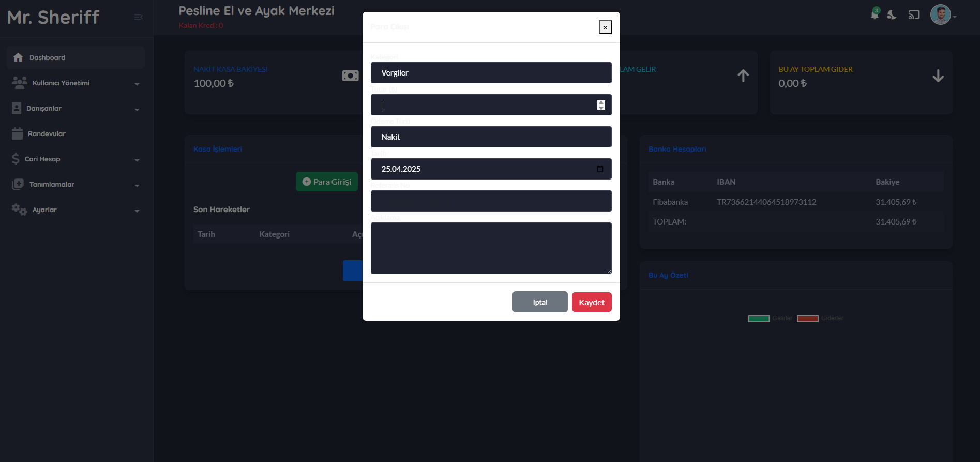Screen dimensions: 980x462
Task: Click the screen cast icon
Action: pyautogui.click(x=914, y=15)
